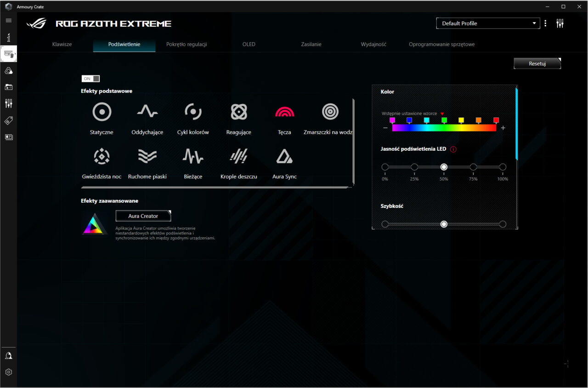Viewport: 588px width, 388px height.
Task: Open the home info sidebar icon
Action: click(8, 38)
